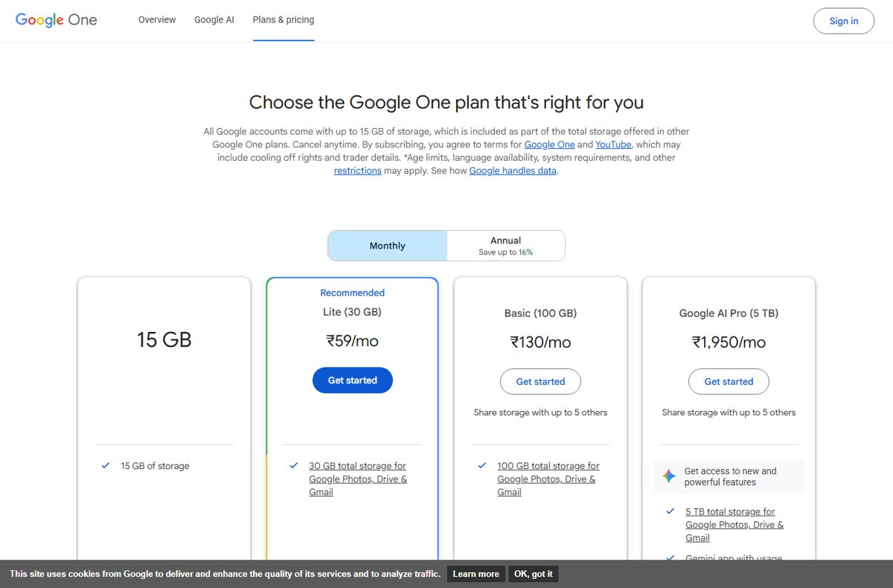Click the ₹1,950/mo price text
The height and width of the screenshot is (588, 893).
point(729,342)
